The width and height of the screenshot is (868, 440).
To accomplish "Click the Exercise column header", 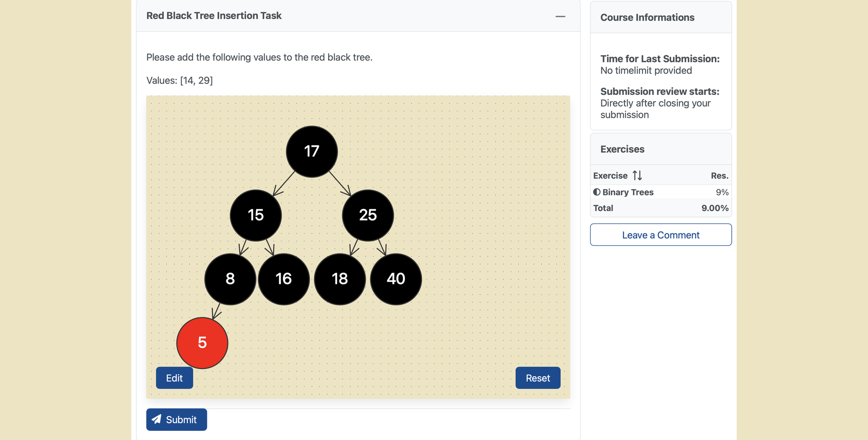I will pos(610,176).
